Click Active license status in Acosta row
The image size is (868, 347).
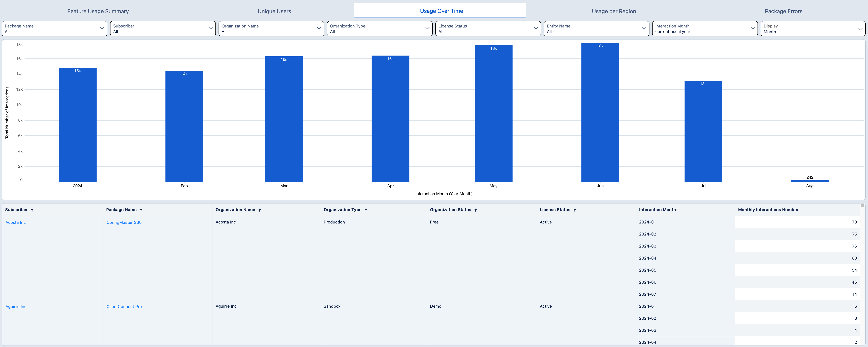coord(586,258)
